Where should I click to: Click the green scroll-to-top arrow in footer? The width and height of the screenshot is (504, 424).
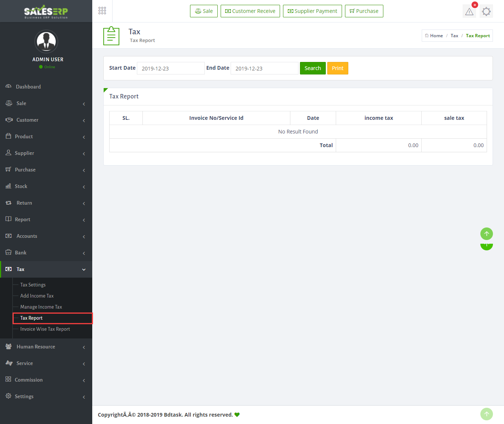[486, 414]
